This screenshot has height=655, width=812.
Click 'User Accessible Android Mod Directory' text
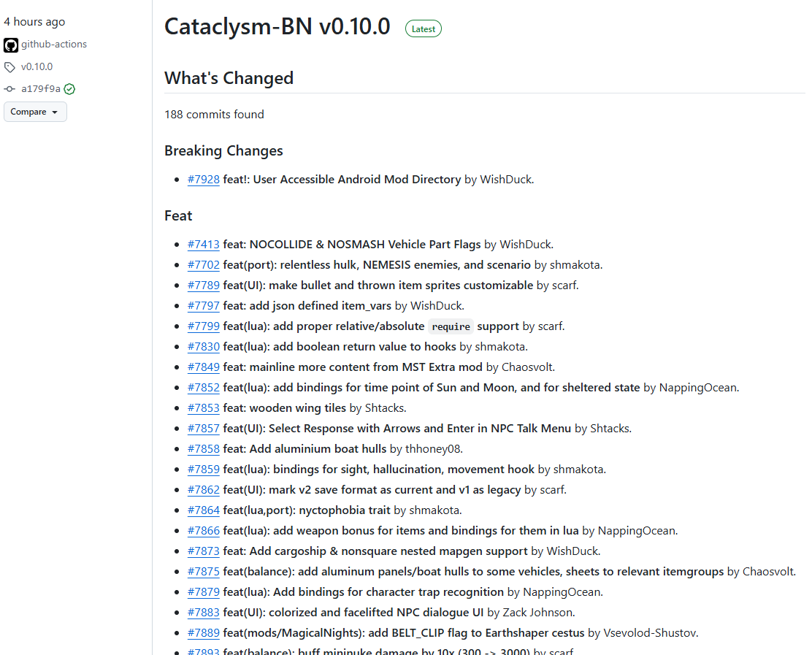click(357, 180)
